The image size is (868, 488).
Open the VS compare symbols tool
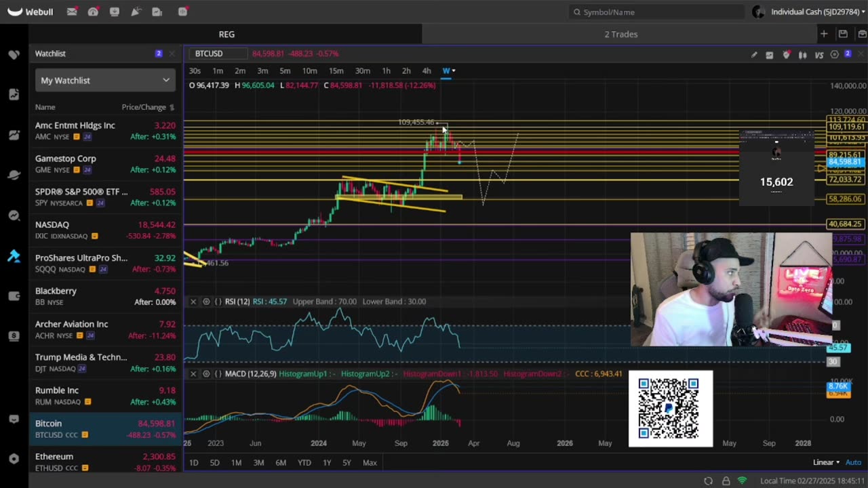(819, 54)
